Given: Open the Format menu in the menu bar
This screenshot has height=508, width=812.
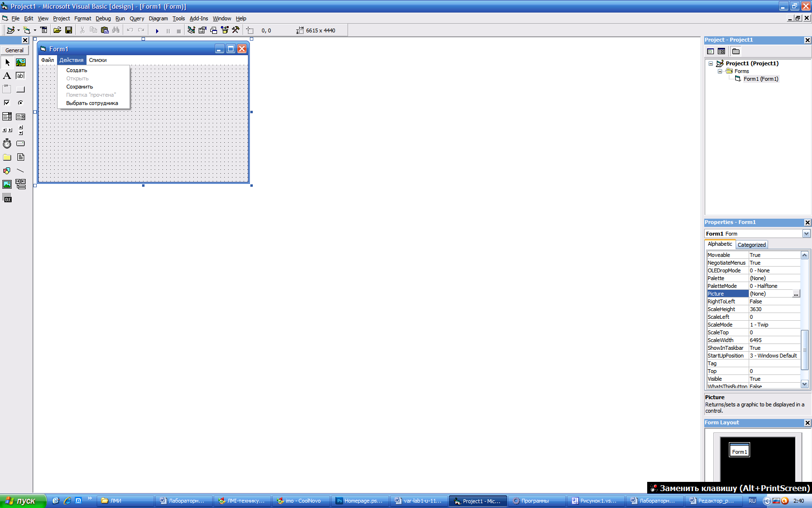Looking at the screenshot, I should point(83,18).
